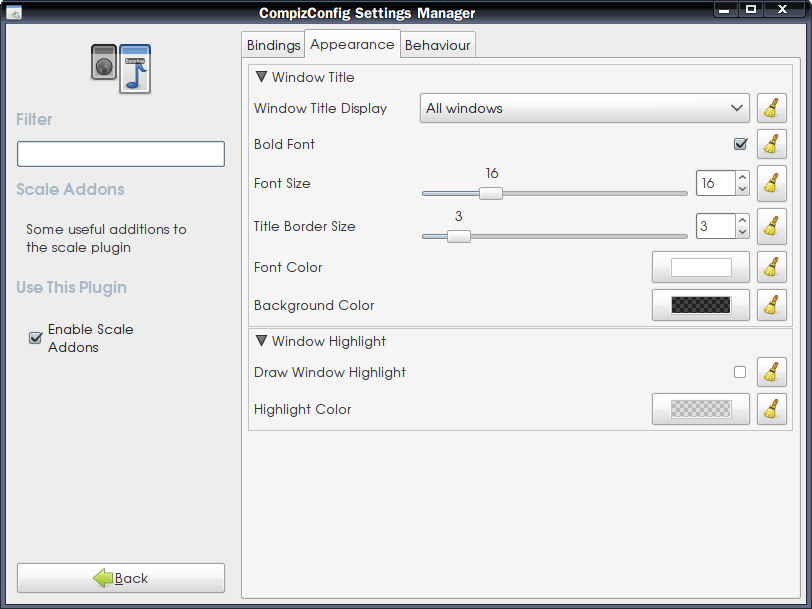Image resolution: width=812 pixels, height=609 pixels.
Task: Click the Window Title Display label
Action: point(321,108)
